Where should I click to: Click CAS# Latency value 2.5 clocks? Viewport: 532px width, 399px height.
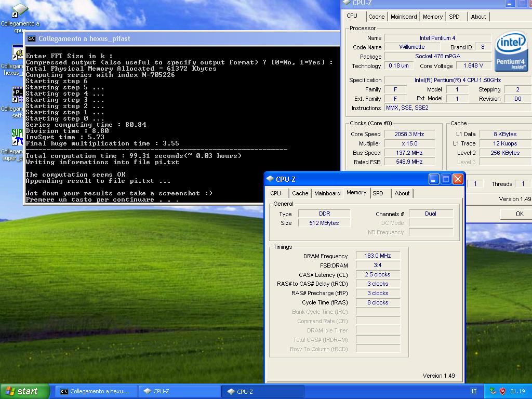[x=378, y=274]
